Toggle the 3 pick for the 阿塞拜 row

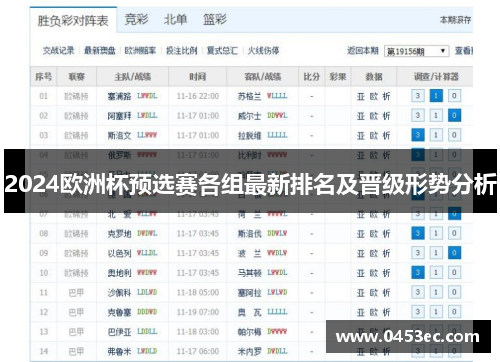click(x=418, y=116)
